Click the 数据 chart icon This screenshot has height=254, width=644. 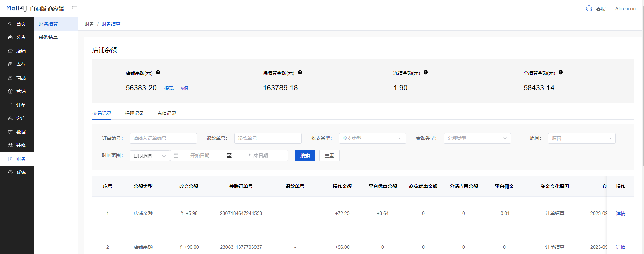[x=10, y=132]
